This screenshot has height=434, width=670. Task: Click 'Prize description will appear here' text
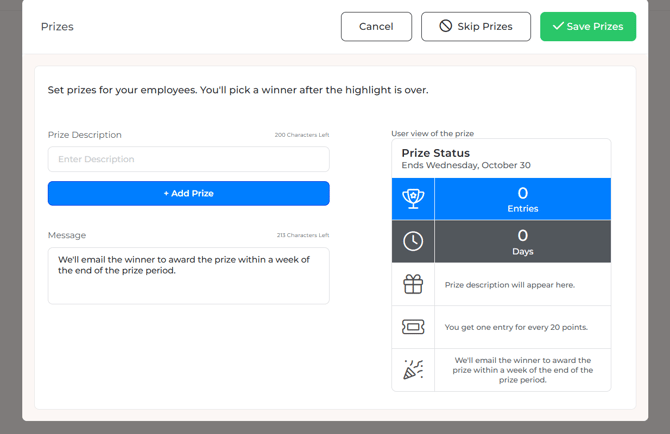[509, 285]
